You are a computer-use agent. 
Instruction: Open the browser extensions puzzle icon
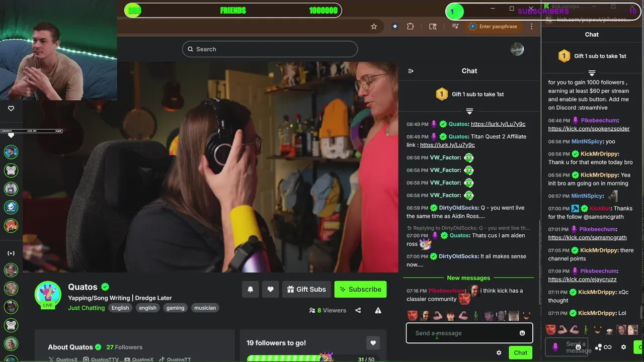pos(411,27)
